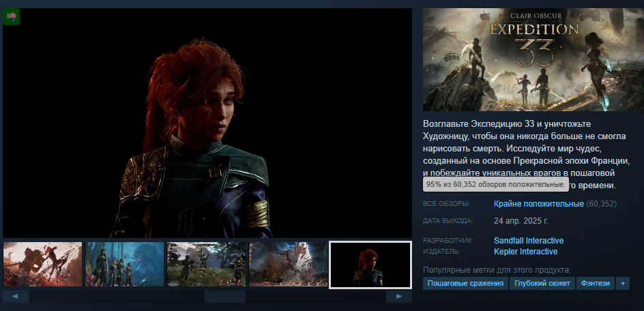Click the 95% positive reviews tooltip
644x311 pixels.
(496, 184)
